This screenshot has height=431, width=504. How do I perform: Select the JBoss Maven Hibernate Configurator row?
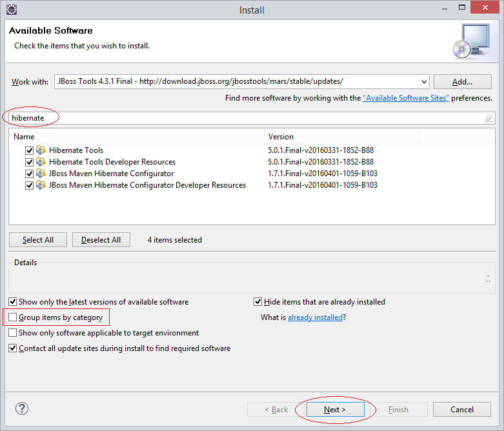tap(111, 174)
